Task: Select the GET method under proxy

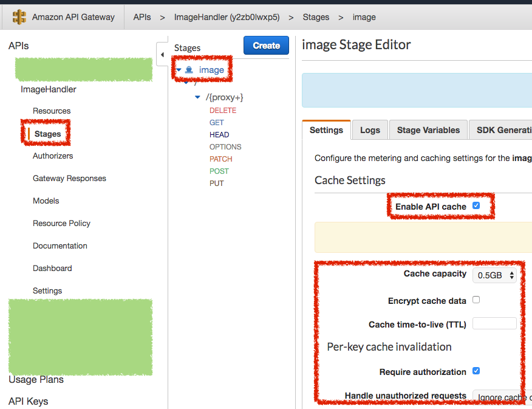Action: pyautogui.click(x=217, y=123)
